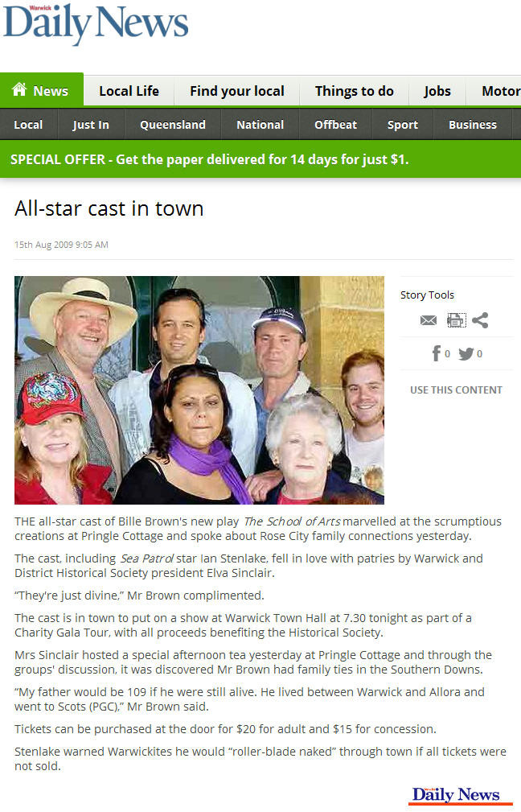
Task: Open the Queensland news section
Action: tap(173, 125)
